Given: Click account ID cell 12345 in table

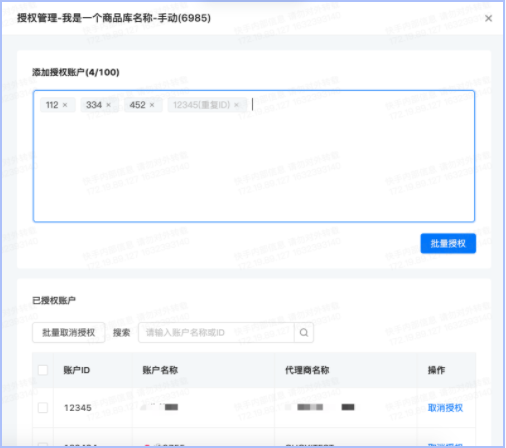Looking at the screenshot, I should pos(78,408).
